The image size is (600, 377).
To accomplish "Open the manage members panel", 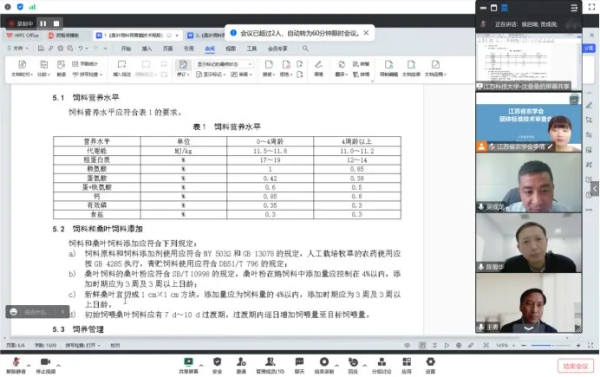I will (270, 366).
